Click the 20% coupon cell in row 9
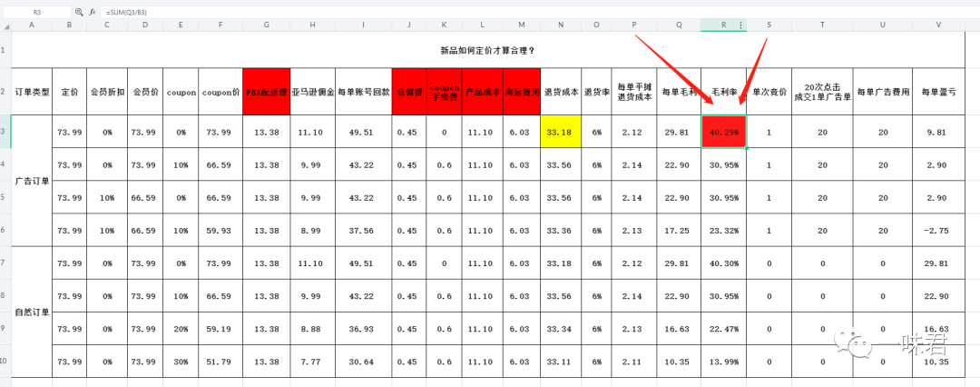Image resolution: width=980 pixels, height=387 pixels. point(181,329)
